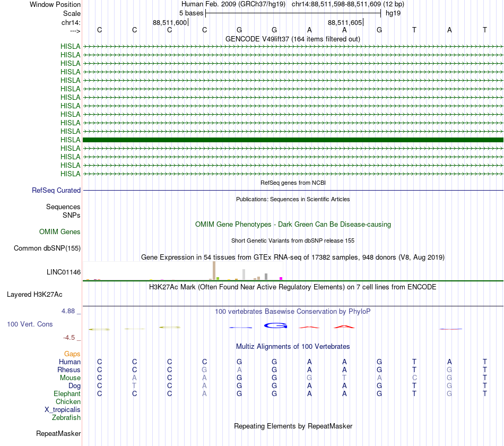Click the Sequences track label
This screenshot has height=446, width=504.
(x=63, y=207)
